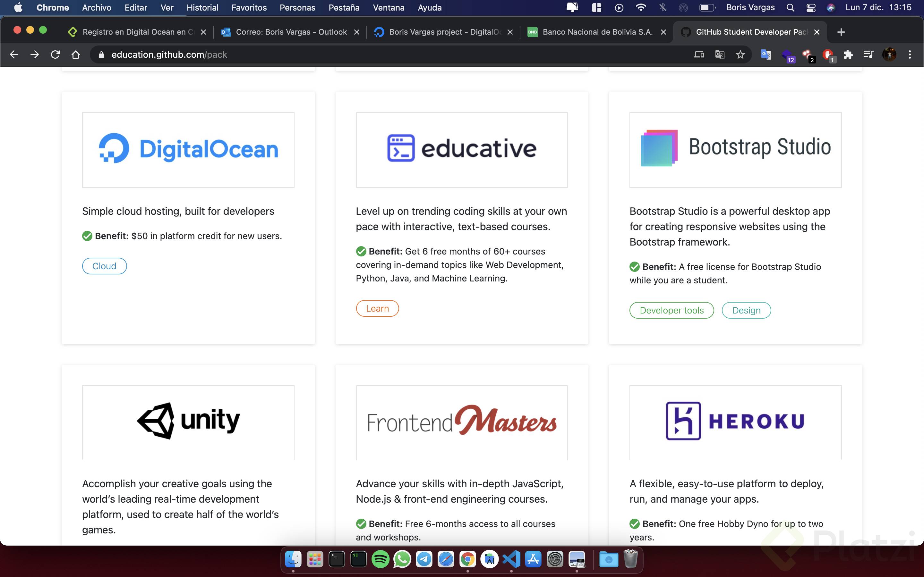This screenshot has height=577, width=924.
Task: Open the Extensions puzzle piece icon
Action: [x=848, y=54]
